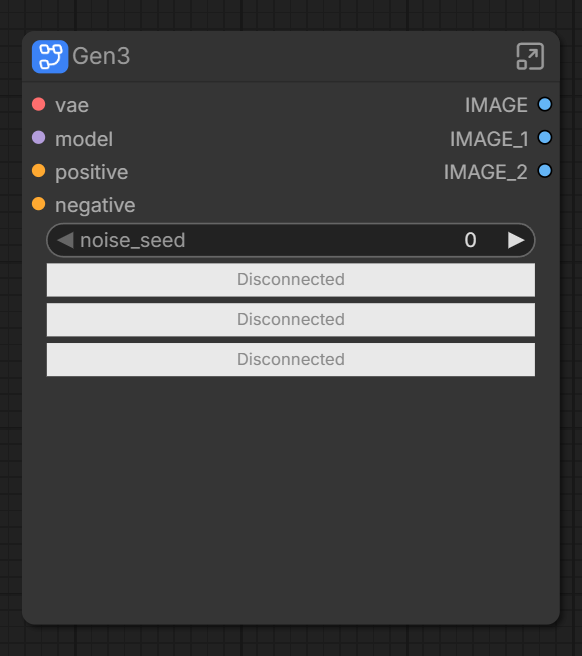Click the blue IMAGE output slot
This screenshot has height=656, width=582.
[545, 104]
